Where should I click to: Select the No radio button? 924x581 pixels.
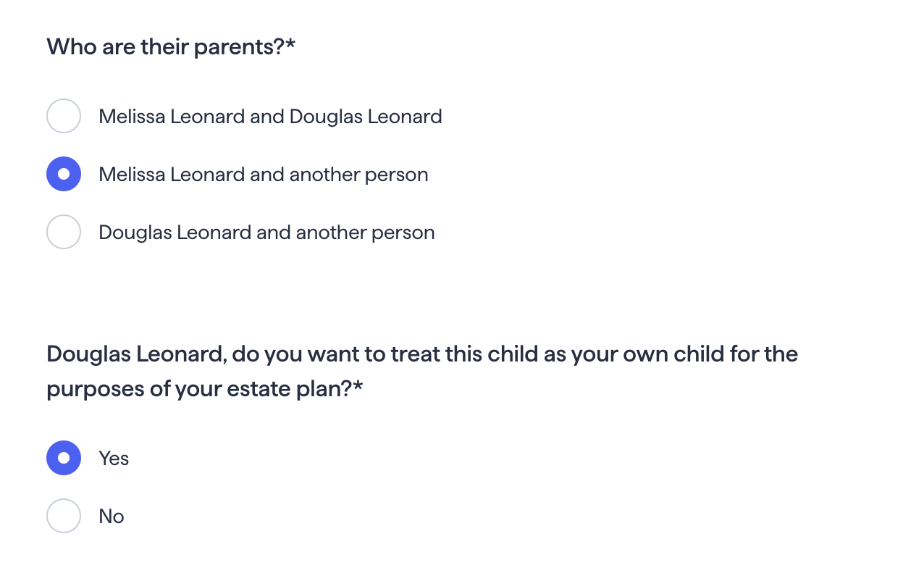click(x=64, y=516)
